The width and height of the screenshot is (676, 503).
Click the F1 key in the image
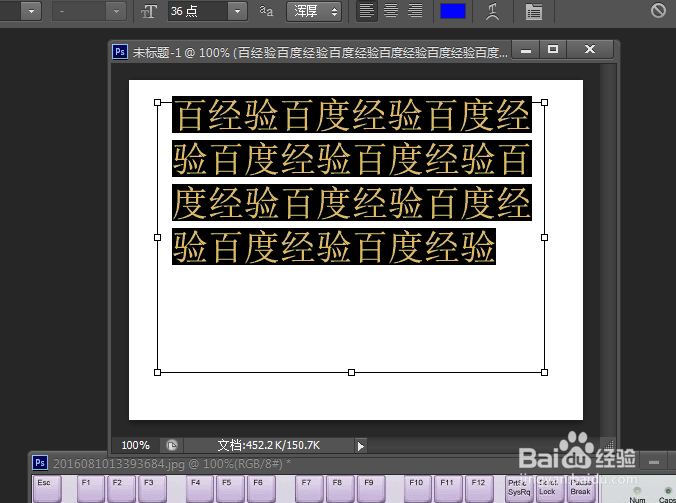click(90, 488)
